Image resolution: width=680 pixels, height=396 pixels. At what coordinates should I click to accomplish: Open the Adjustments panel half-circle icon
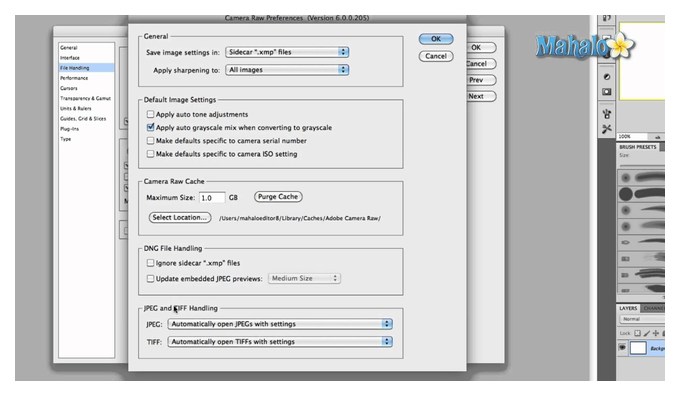point(607,77)
